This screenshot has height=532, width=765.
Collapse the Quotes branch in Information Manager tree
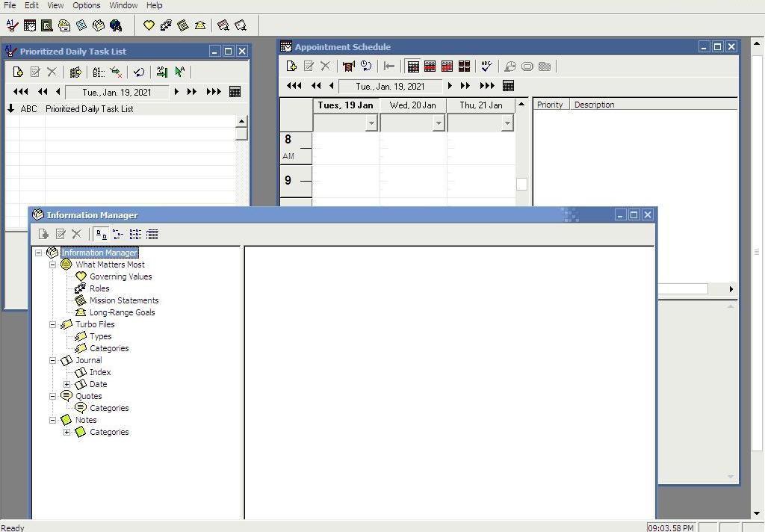coord(52,396)
